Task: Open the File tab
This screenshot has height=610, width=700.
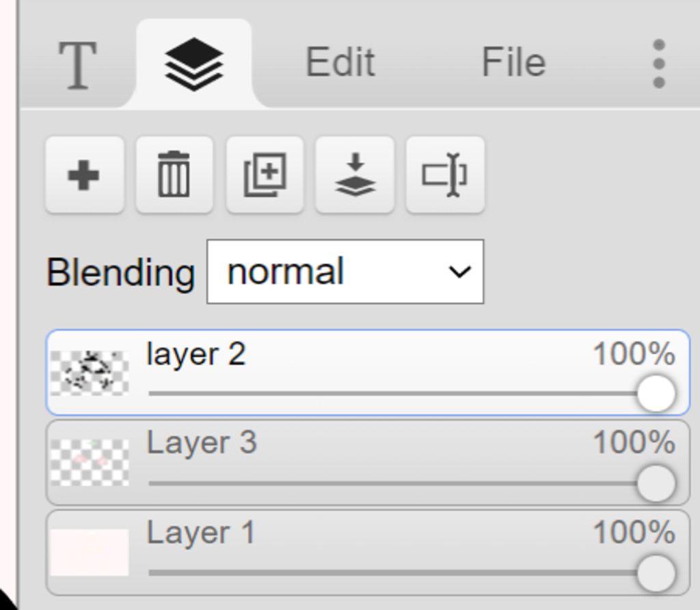Action: (x=513, y=63)
